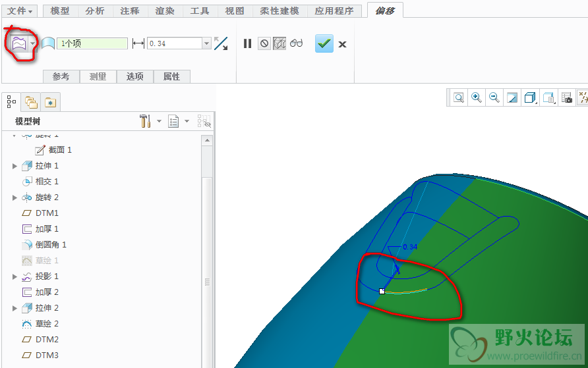
Task: Expand the 投影 1 tree node
Action: (x=15, y=276)
